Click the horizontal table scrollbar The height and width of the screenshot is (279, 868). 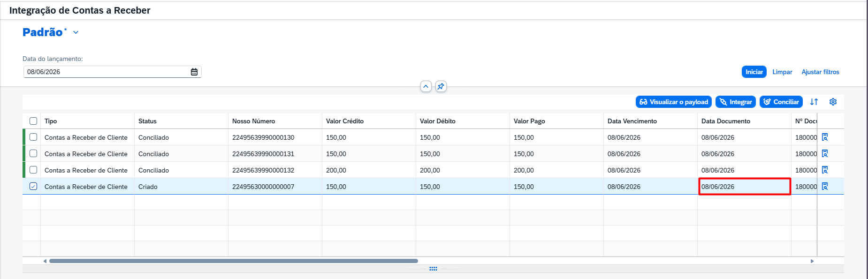(234, 261)
